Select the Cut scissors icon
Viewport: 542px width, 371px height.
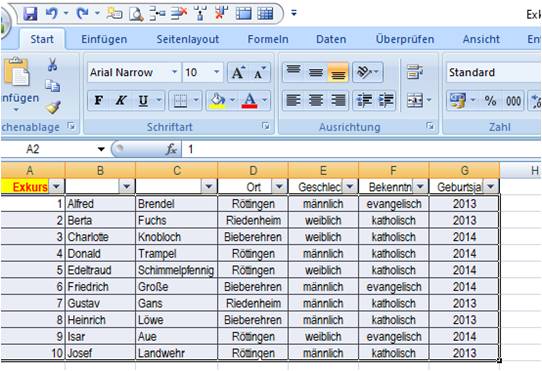click(x=52, y=65)
